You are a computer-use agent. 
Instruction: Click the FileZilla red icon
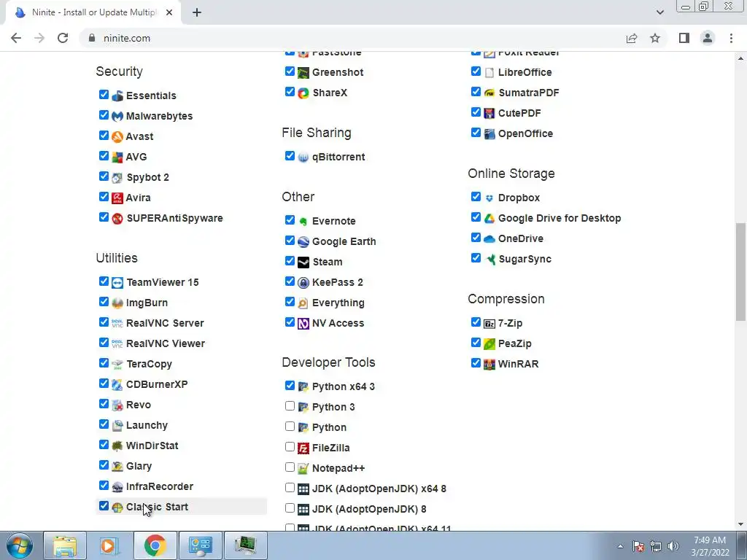(x=303, y=448)
